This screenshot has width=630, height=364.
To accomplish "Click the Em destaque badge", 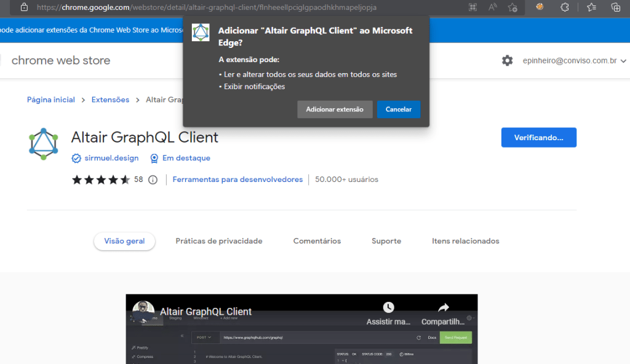I will point(186,158).
